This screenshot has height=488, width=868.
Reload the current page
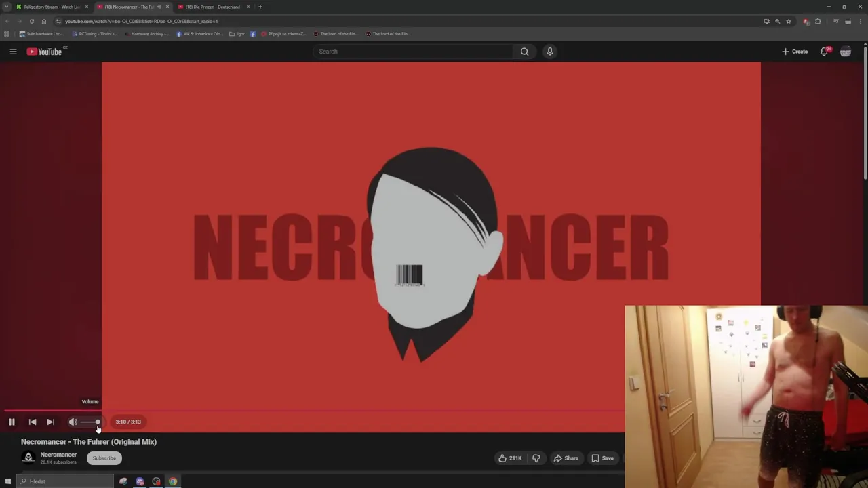pyautogui.click(x=31, y=21)
